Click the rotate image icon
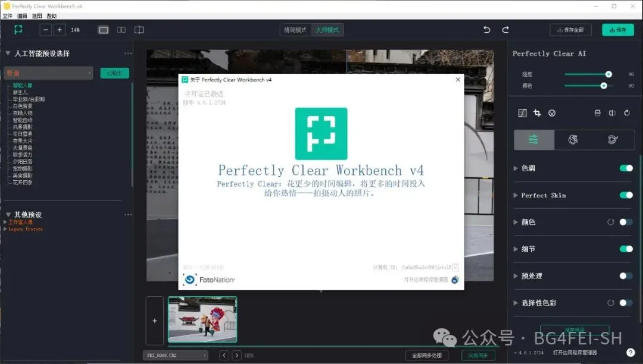Viewport: 643px width, 364px height. (627, 113)
